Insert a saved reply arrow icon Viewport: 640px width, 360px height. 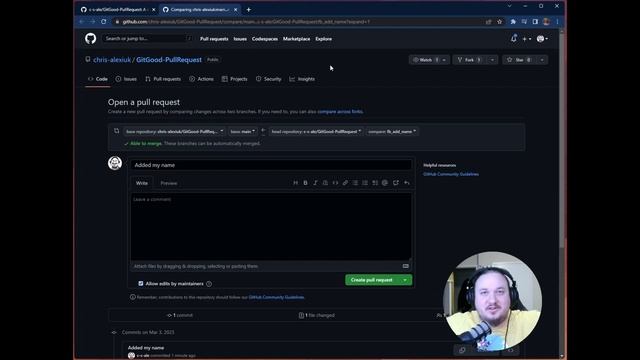coord(407,183)
